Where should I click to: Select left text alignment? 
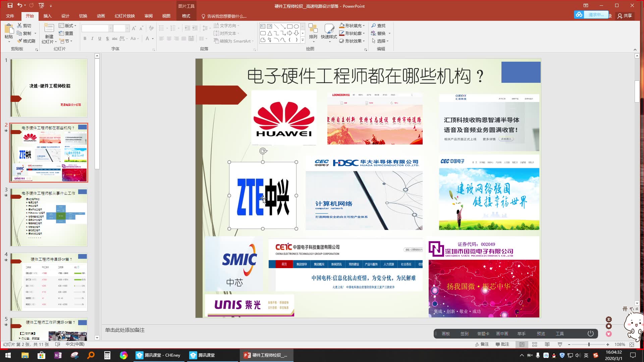tap(161, 39)
